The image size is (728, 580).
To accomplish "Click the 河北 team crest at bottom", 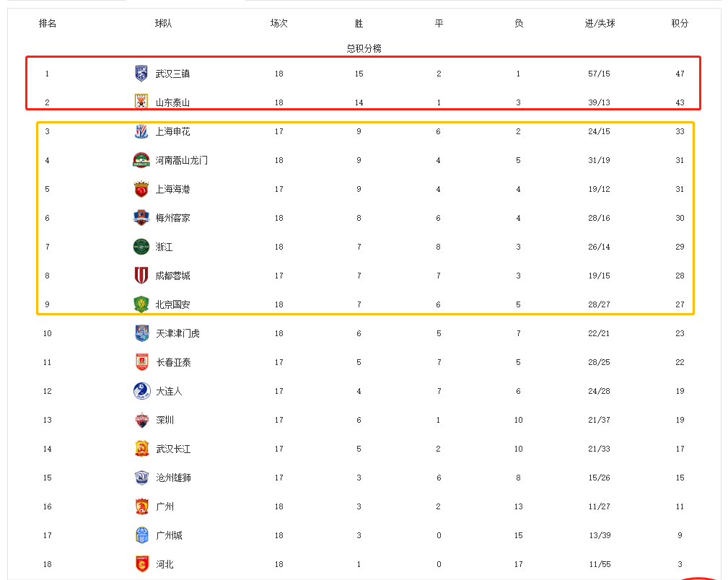I will click(141, 563).
